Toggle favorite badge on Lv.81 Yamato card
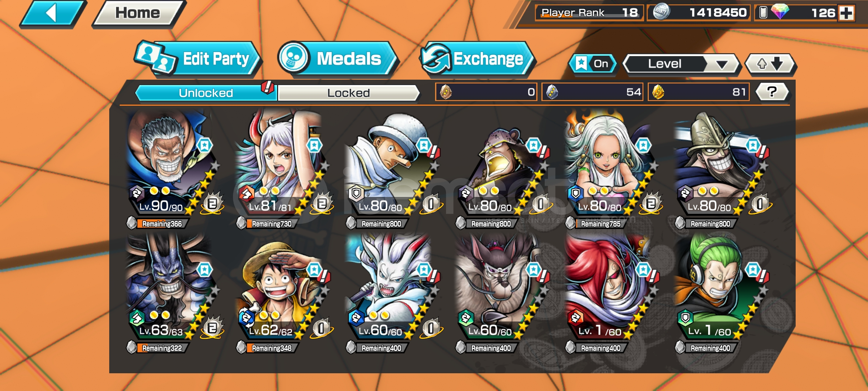This screenshot has width=868, height=391. pos(314,146)
